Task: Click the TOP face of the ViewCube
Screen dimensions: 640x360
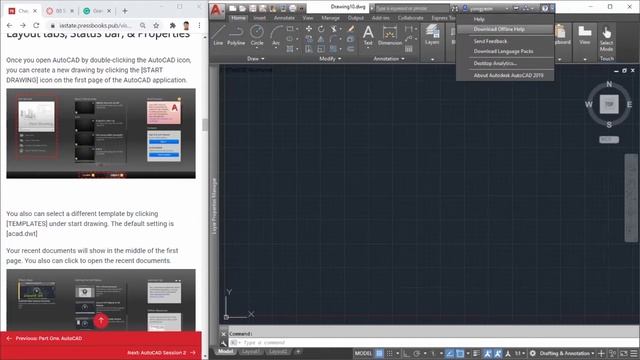Action: click(x=609, y=104)
